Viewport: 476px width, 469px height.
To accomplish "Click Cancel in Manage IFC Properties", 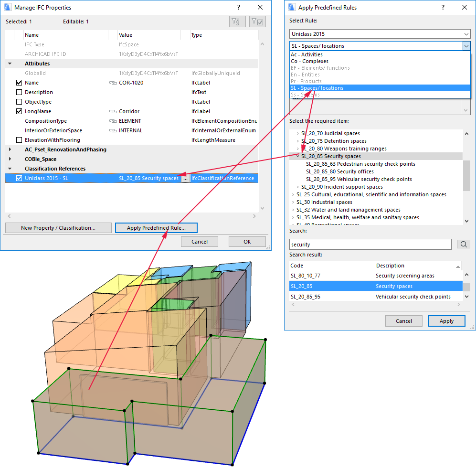I will click(x=200, y=242).
